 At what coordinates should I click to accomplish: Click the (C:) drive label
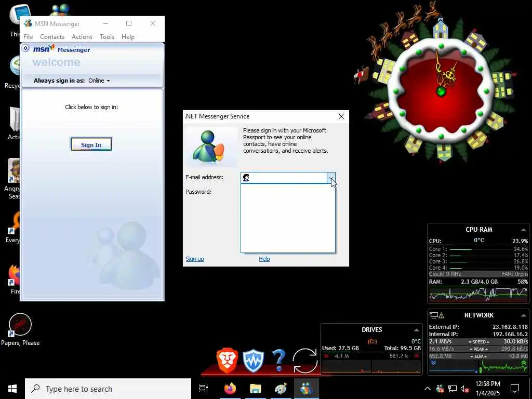coord(372,341)
